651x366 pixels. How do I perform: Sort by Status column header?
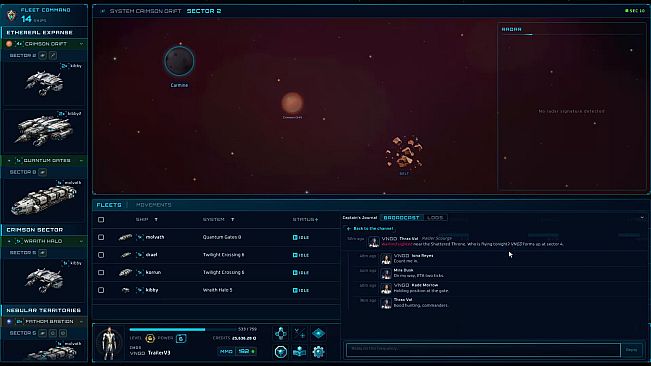305,220
